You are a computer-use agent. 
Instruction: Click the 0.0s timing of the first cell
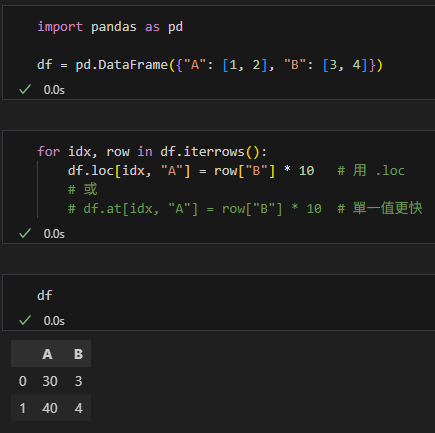tap(54, 90)
